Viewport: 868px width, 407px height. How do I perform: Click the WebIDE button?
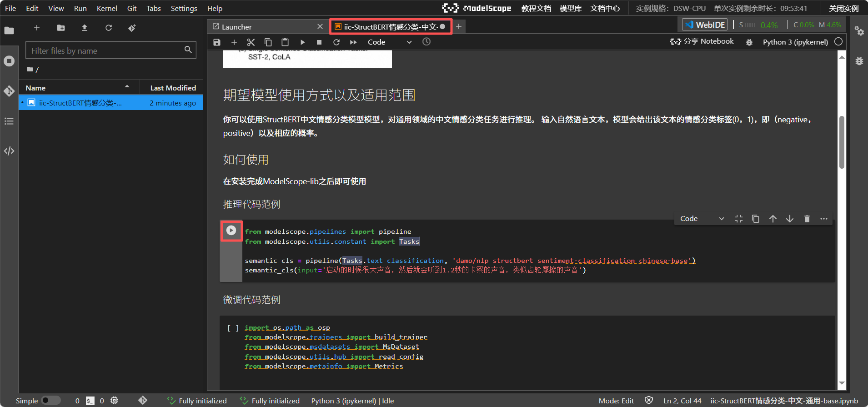(x=705, y=25)
